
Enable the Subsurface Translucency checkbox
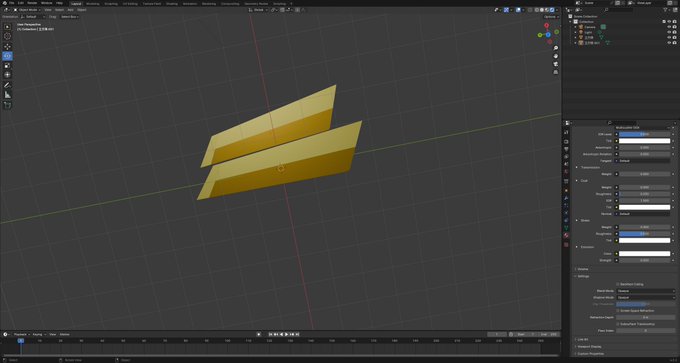pos(618,324)
